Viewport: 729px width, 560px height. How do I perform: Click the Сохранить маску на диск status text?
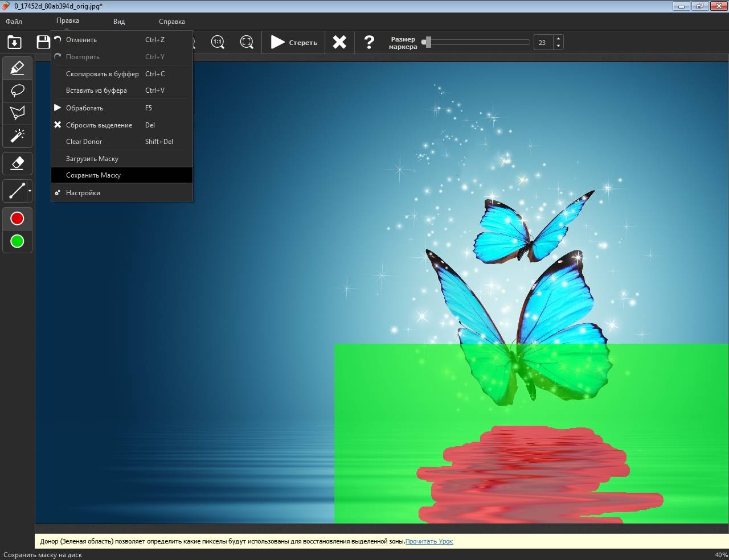pyautogui.click(x=43, y=555)
